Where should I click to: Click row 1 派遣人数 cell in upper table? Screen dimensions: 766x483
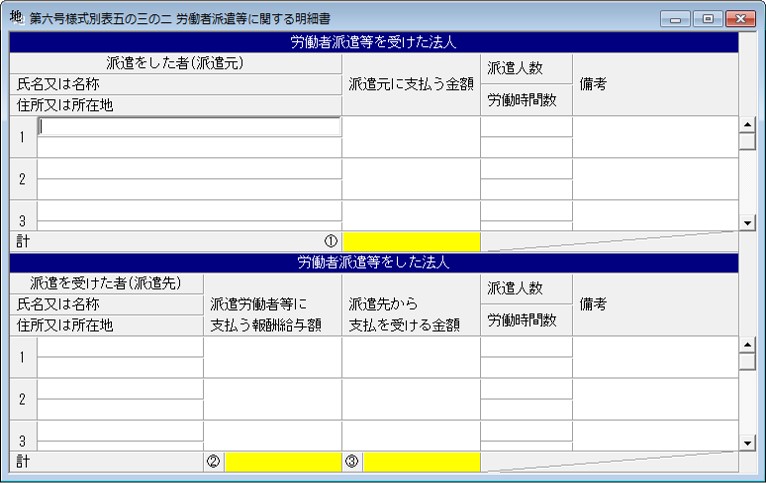(527, 126)
